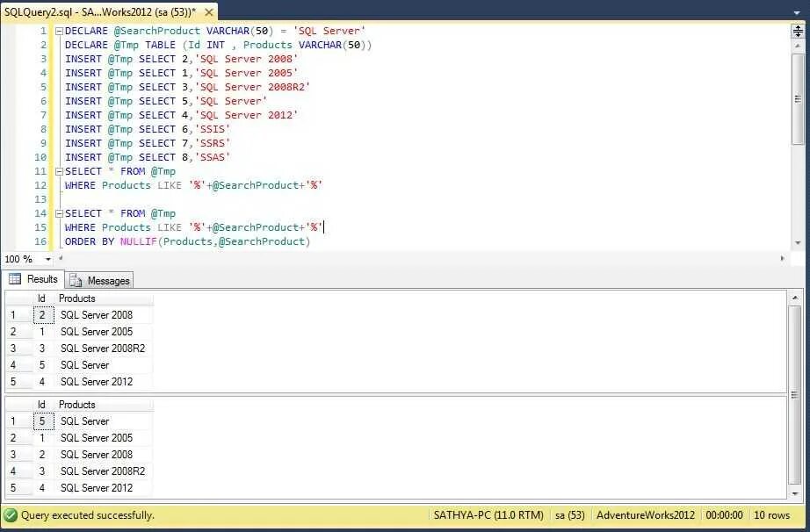
Task: Switch to the Results tab
Action: click(33, 279)
